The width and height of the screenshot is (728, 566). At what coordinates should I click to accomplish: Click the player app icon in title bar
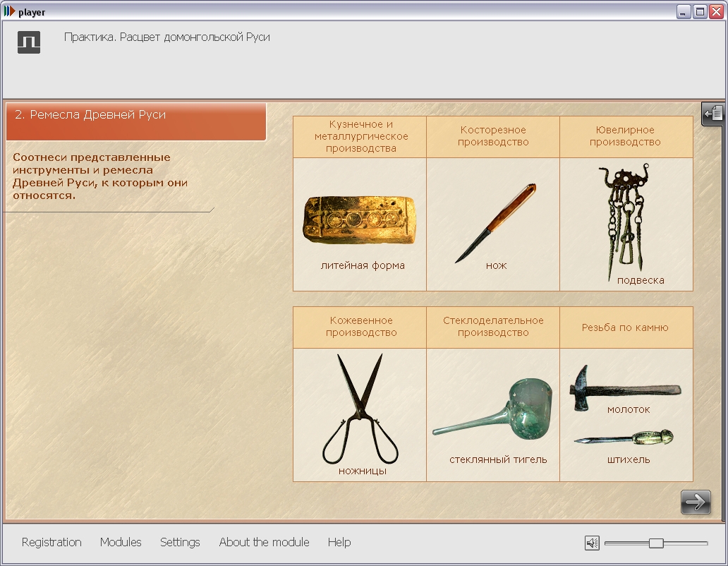point(9,11)
